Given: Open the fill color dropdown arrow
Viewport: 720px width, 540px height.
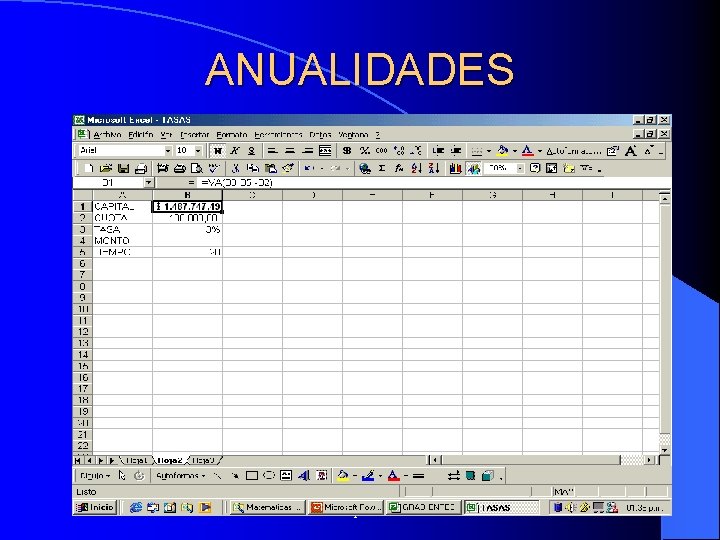Looking at the screenshot, I should pyautogui.click(x=515, y=151).
